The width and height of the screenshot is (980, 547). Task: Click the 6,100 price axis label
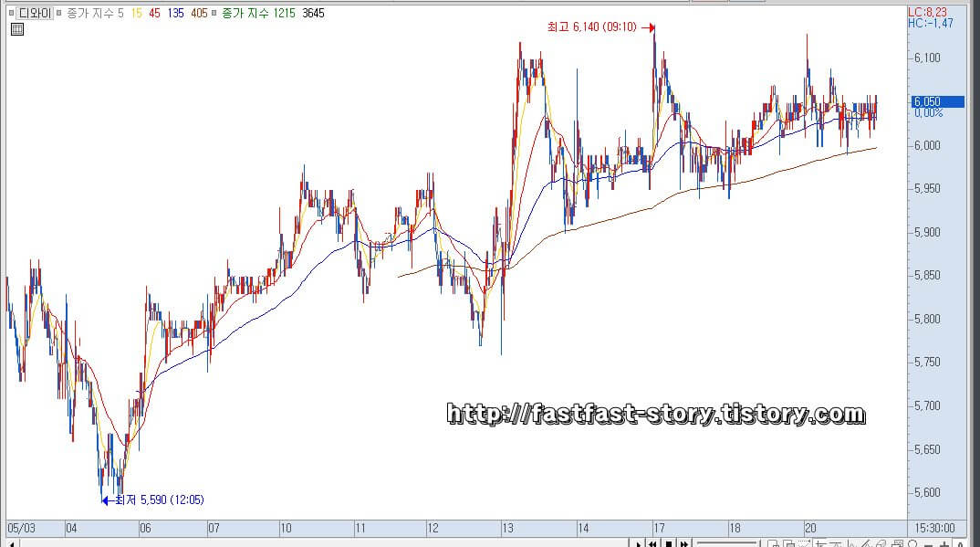pyautogui.click(x=927, y=58)
